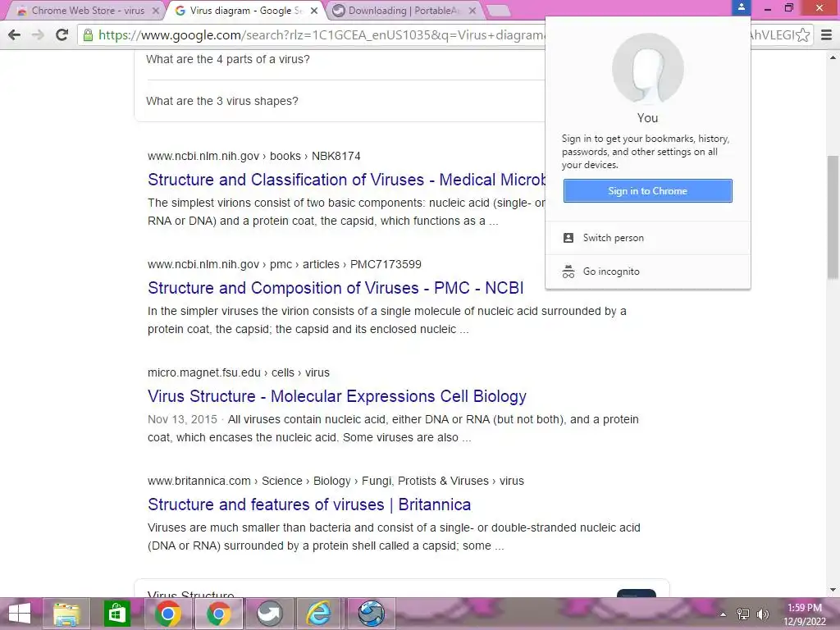Close the Virus diagram Google tab
This screenshot has width=840, height=630.
(x=314, y=11)
